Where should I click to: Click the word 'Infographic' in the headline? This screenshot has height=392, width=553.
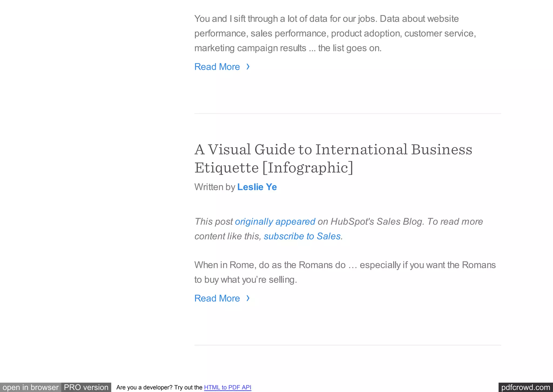pyautogui.click(x=308, y=168)
